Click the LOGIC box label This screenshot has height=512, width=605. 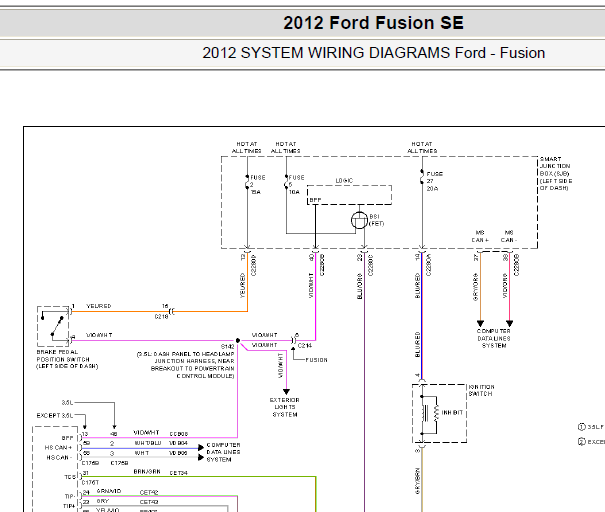[x=344, y=181]
